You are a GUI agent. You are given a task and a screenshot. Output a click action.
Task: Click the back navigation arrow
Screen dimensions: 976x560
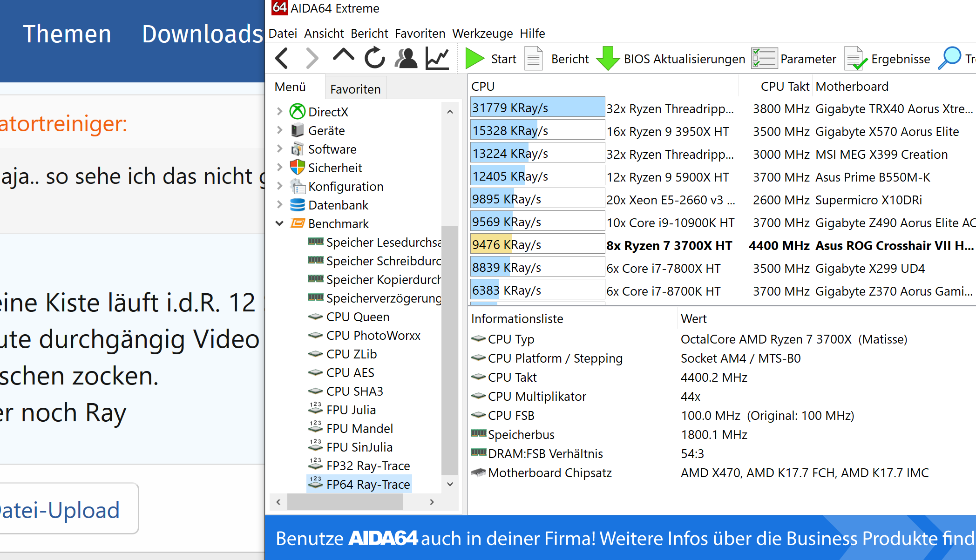point(282,59)
